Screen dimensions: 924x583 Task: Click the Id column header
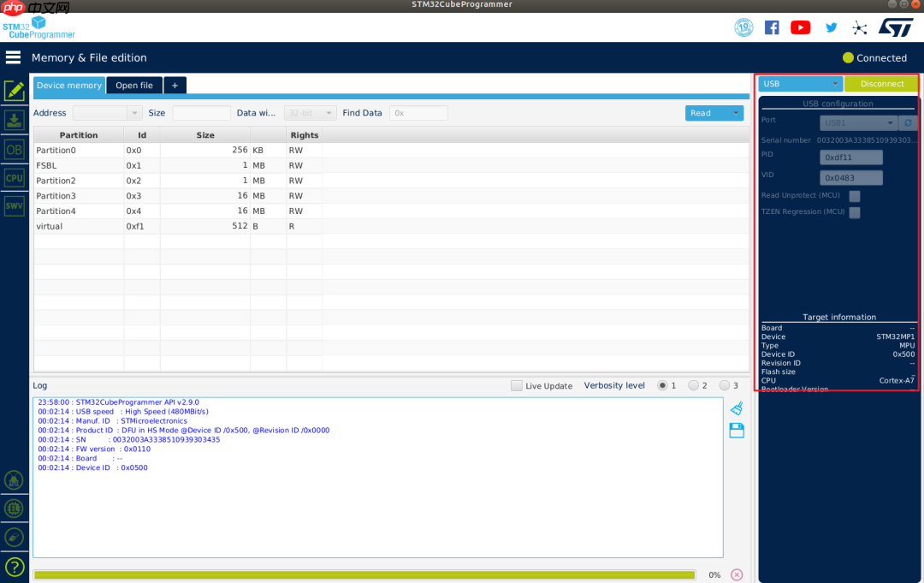[142, 135]
